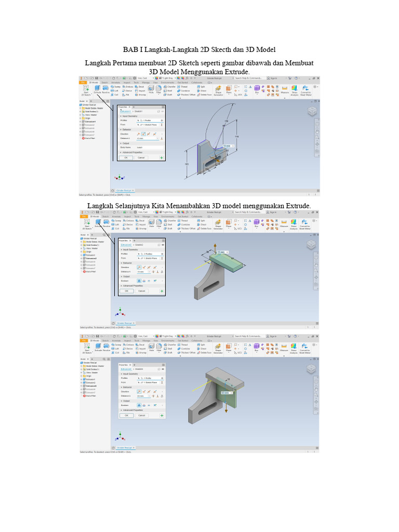Select Cut boolean in the second screenshot's Properties
The image size is (399, 532).
tap(144, 281)
